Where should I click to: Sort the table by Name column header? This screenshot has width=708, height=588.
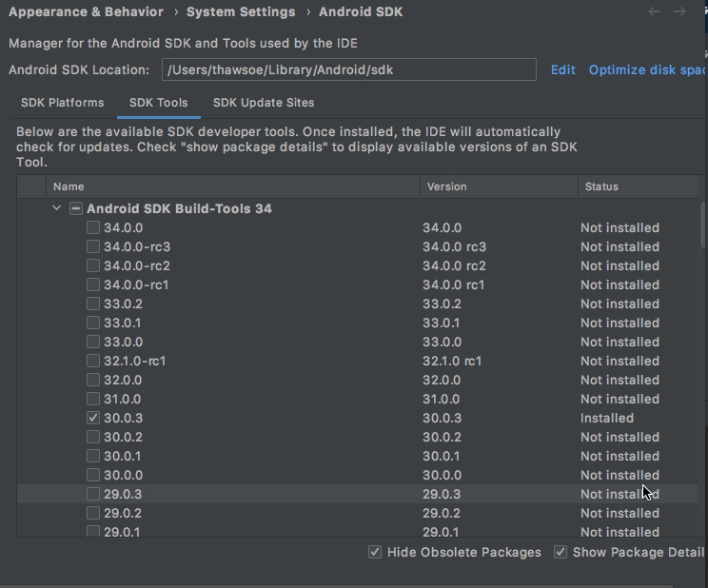coord(69,186)
